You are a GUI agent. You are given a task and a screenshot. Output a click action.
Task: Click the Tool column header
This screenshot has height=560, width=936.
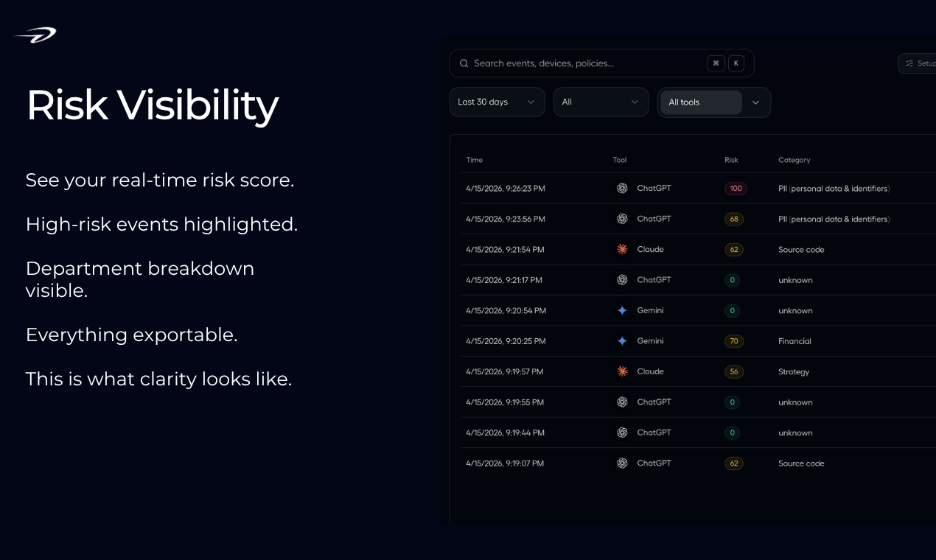[620, 160]
